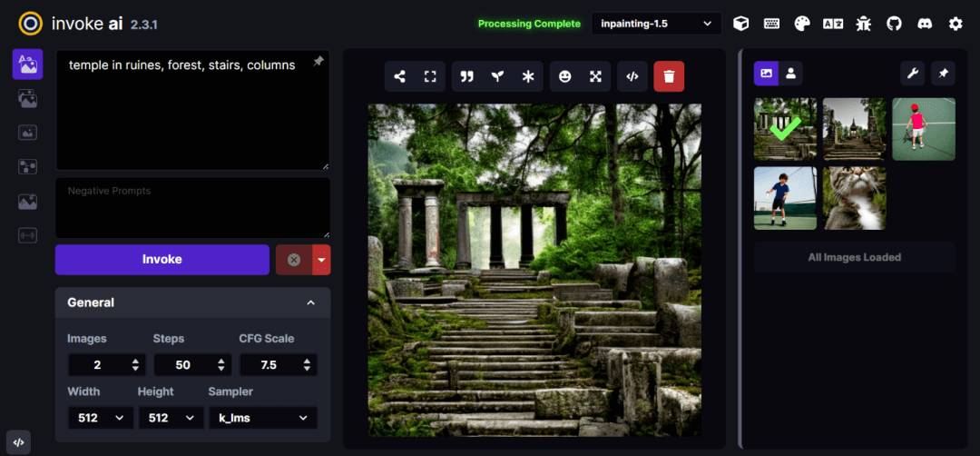The image size is (980, 456).
Task: Collapse the General settings section
Action: [310, 302]
